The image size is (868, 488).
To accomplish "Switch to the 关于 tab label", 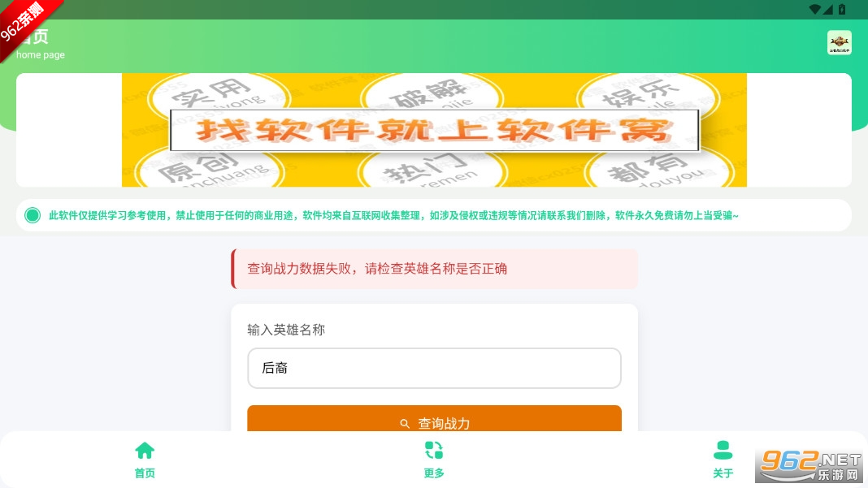I will coord(723,473).
